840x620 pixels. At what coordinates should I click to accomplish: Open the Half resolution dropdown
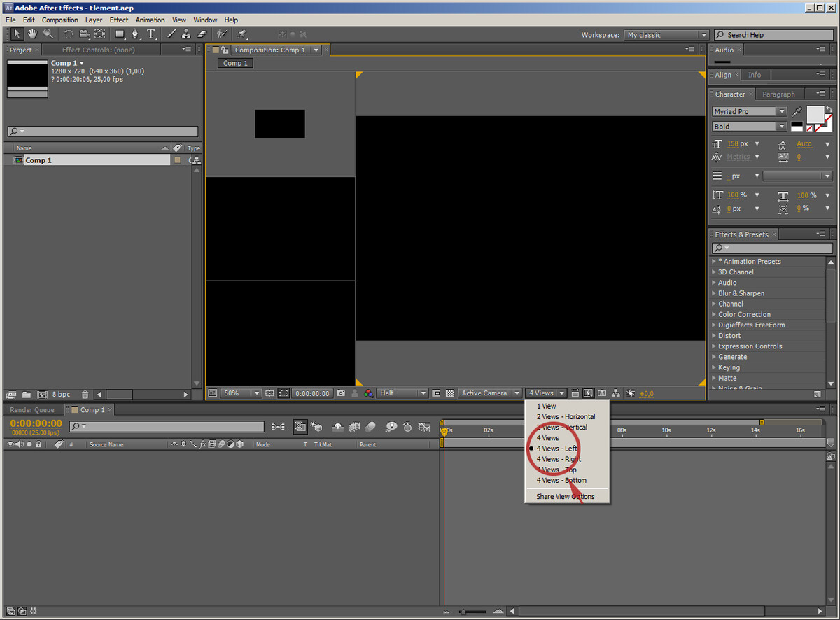click(x=402, y=393)
